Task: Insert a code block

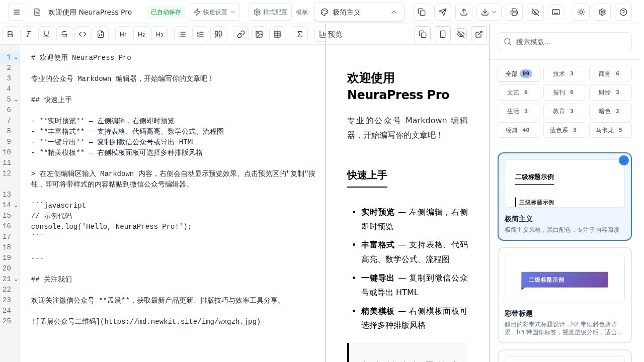Action: pos(101,34)
